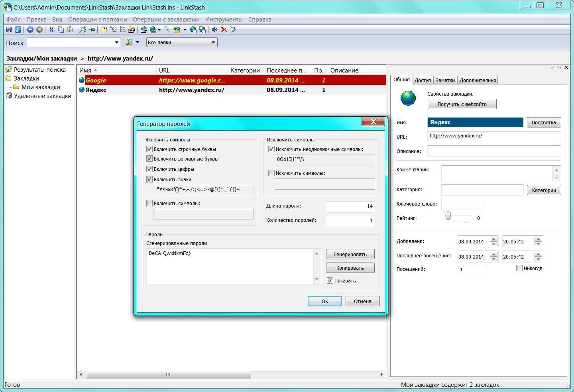Uncheck Включить заглавные буквы

(149, 159)
